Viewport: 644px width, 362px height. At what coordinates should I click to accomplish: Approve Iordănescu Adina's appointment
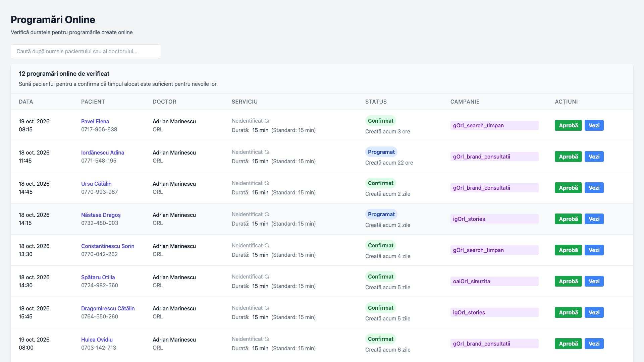[x=568, y=157]
